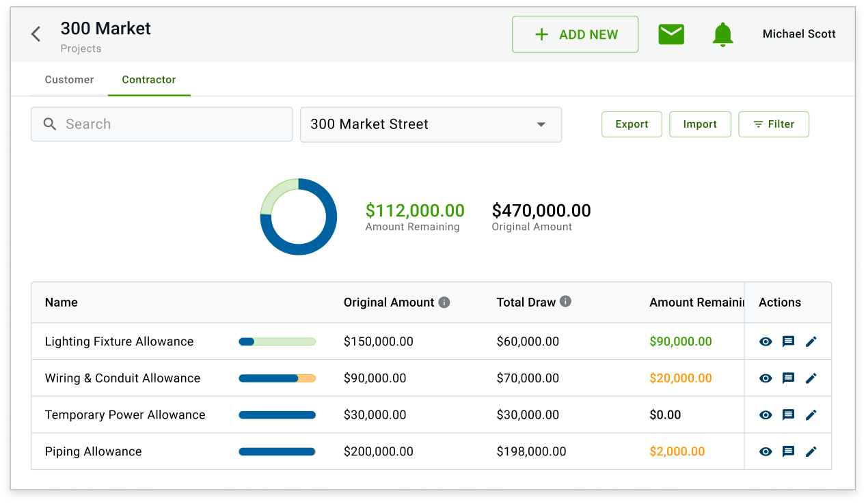The image size is (866, 504).
Task: Open the Filter options
Action: tap(774, 124)
